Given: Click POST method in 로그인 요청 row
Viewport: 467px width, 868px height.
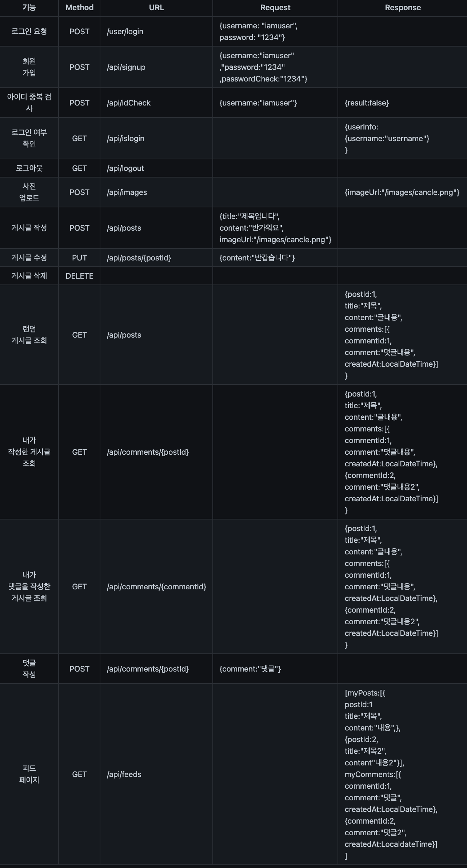Looking at the screenshot, I should (79, 31).
